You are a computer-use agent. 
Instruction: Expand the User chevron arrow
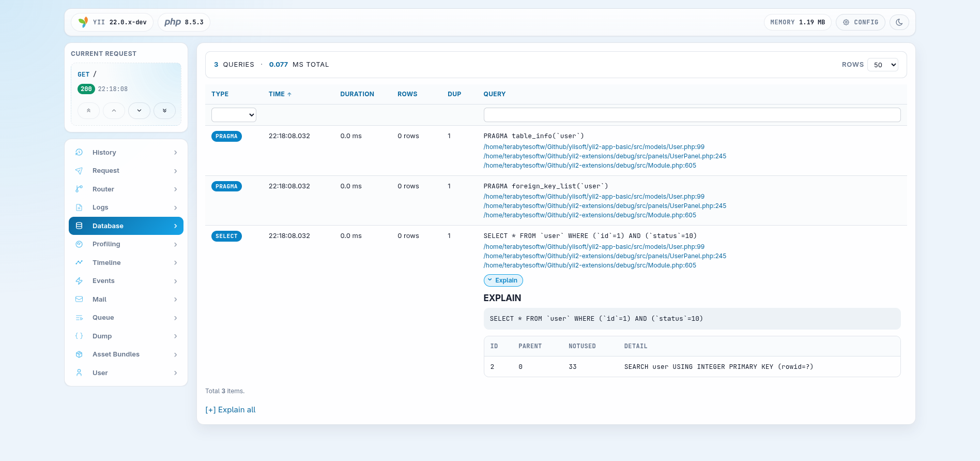pos(176,373)
